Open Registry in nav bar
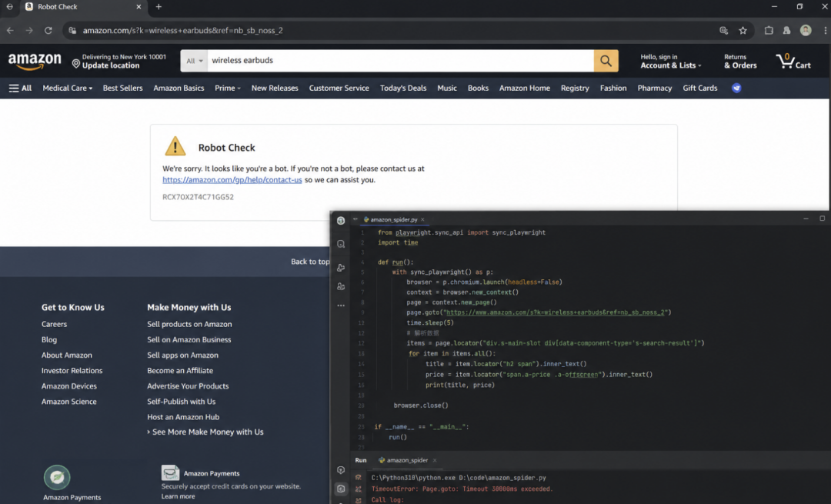 point(575,88)
